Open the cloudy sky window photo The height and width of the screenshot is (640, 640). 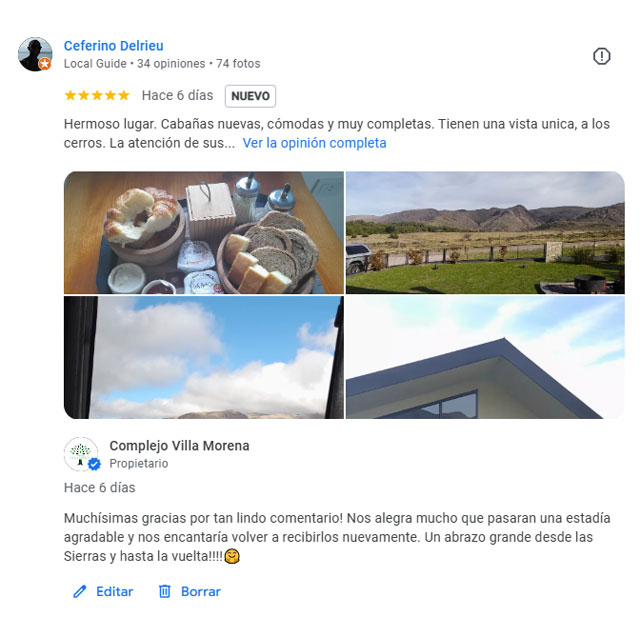[x=204, y=358]
